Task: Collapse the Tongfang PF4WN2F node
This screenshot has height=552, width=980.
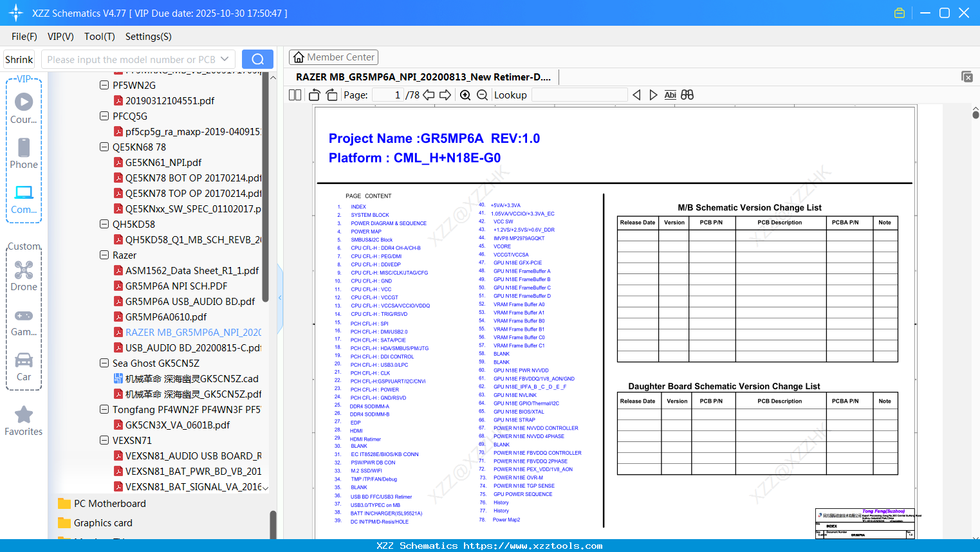Action: pos(104,409)
